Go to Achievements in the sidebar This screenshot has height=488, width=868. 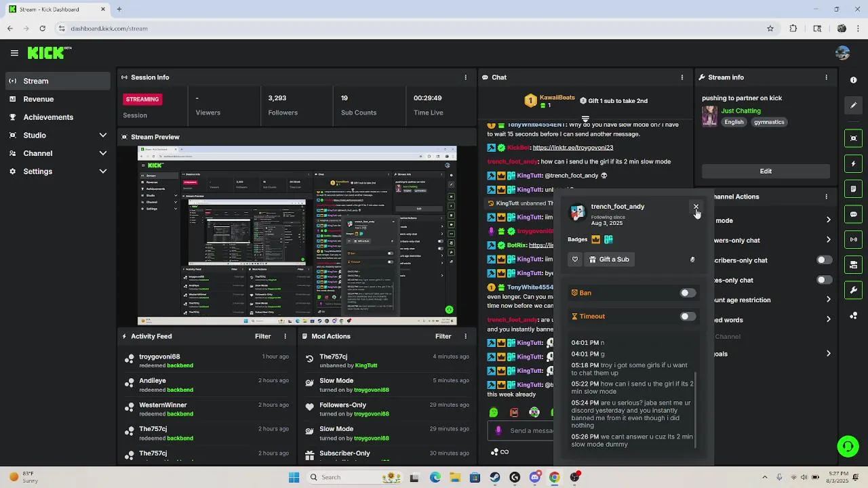coord(57,117)
